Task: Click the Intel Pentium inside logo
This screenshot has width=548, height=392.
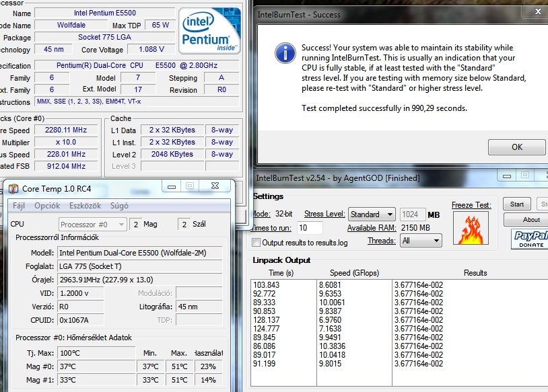Action: click(209, 31)
